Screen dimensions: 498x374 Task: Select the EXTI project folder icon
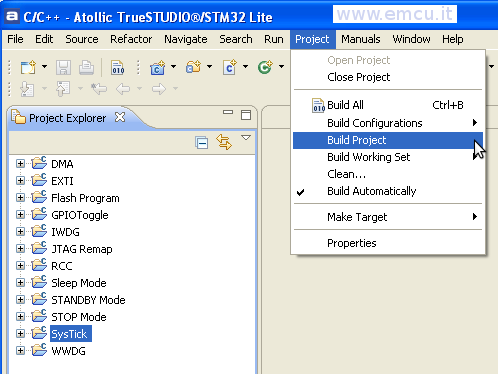tap(39, 180)
